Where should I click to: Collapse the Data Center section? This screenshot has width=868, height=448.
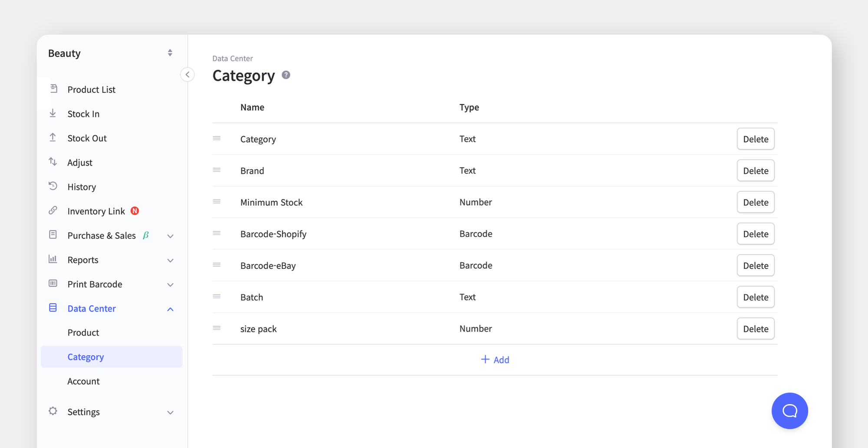(x=170, y=309)
